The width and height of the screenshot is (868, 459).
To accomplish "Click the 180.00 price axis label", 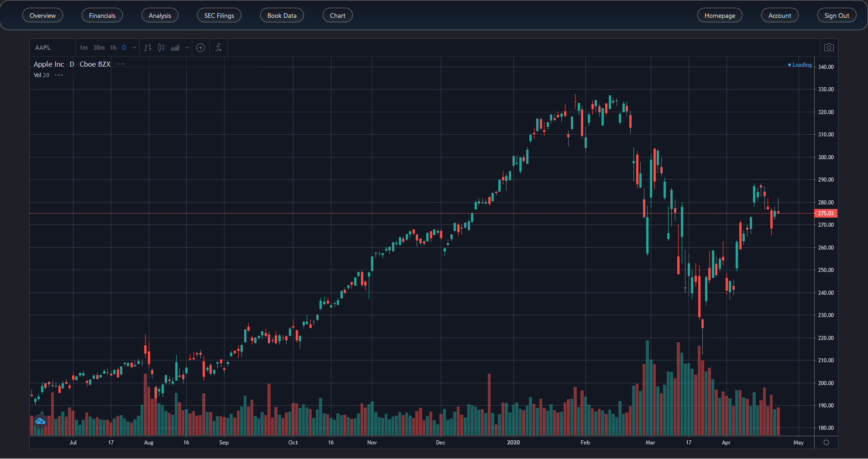I will point(826,428).
